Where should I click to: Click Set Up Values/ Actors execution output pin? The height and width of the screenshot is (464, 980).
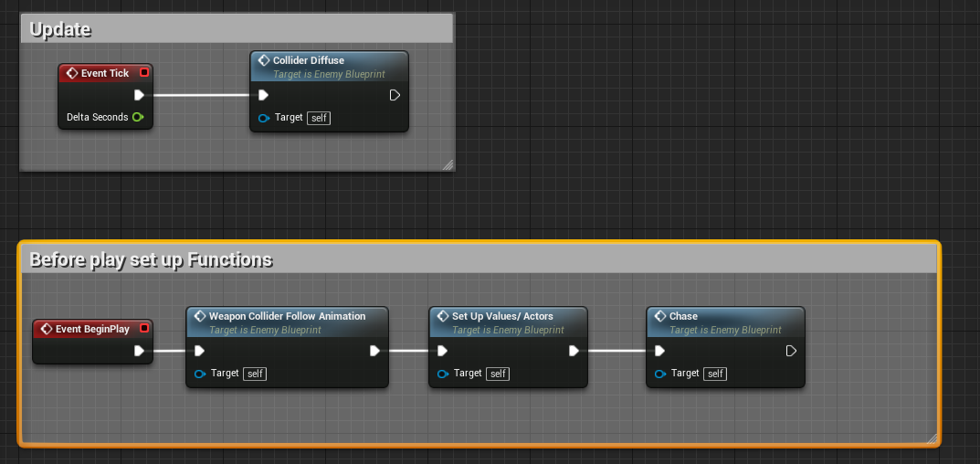574,351
